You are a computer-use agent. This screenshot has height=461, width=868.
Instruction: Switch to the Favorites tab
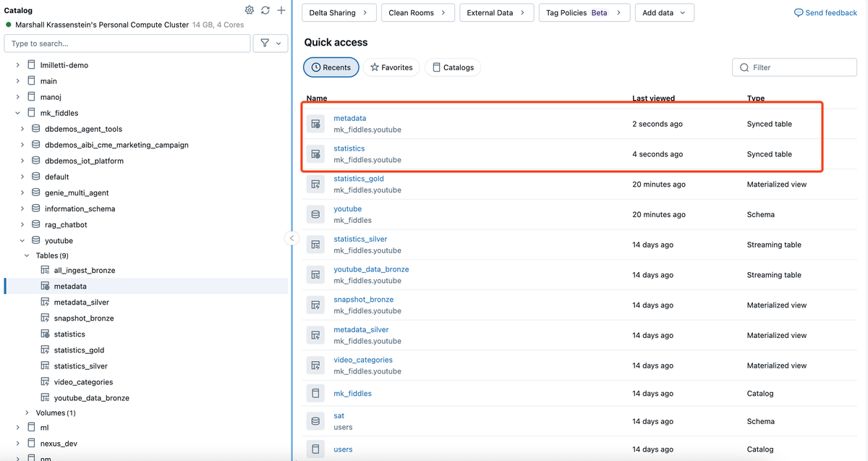(391, 67)
